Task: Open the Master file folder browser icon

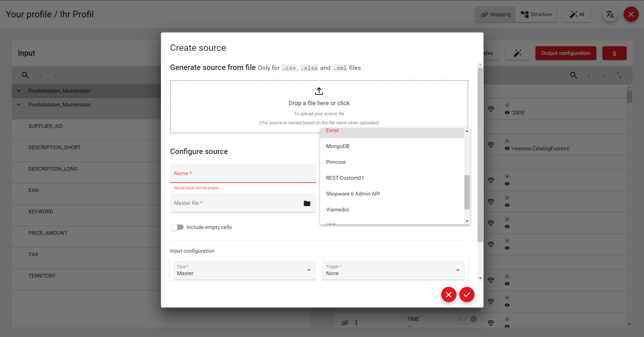Action: 307,203
